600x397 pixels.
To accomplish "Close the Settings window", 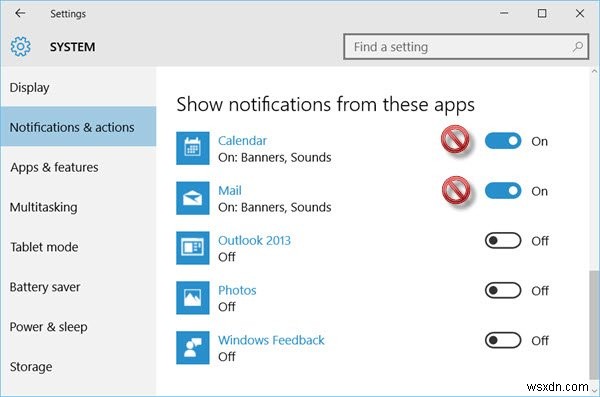I will [580, 13].
